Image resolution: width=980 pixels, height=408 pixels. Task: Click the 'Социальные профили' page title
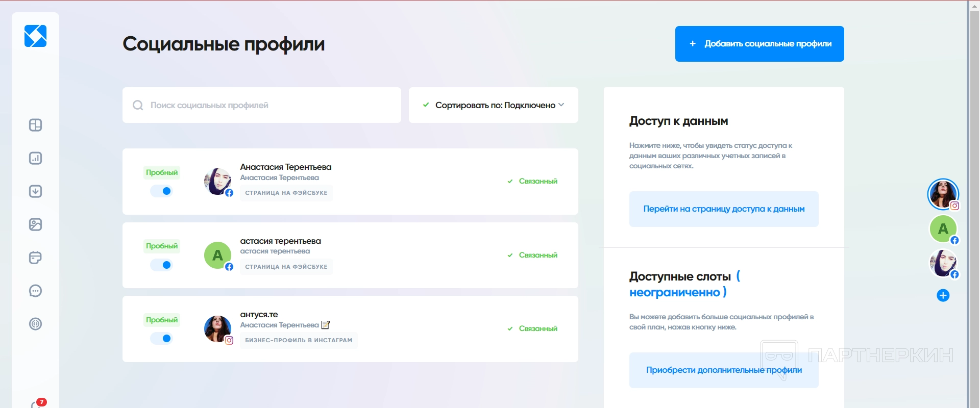[x=224, y=44]
